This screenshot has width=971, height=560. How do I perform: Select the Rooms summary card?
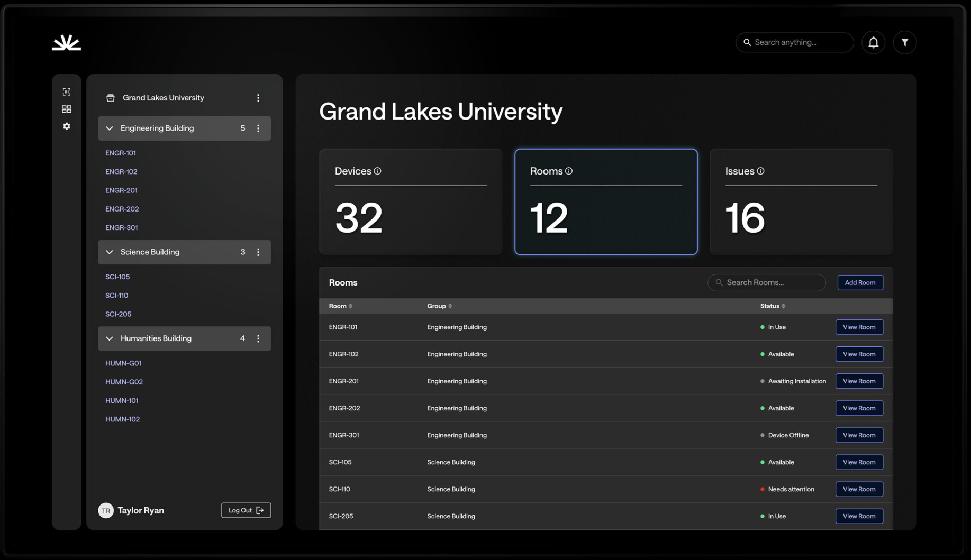[x=606, y=202]
